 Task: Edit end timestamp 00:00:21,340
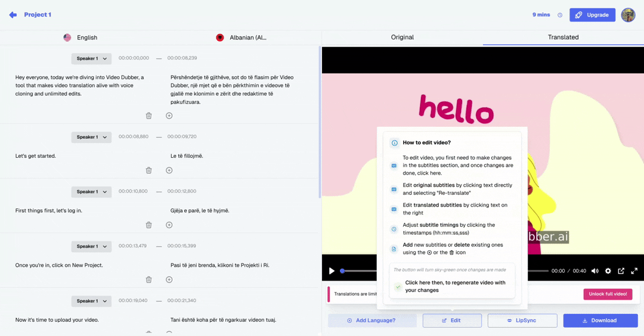click(x=181, y=301)
